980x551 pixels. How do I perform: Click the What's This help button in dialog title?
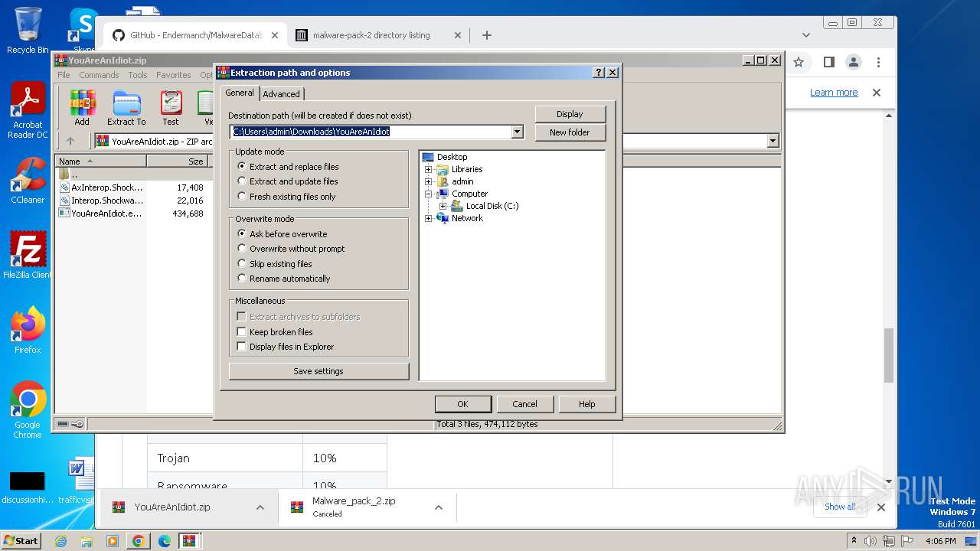click(x=599, y=73)
